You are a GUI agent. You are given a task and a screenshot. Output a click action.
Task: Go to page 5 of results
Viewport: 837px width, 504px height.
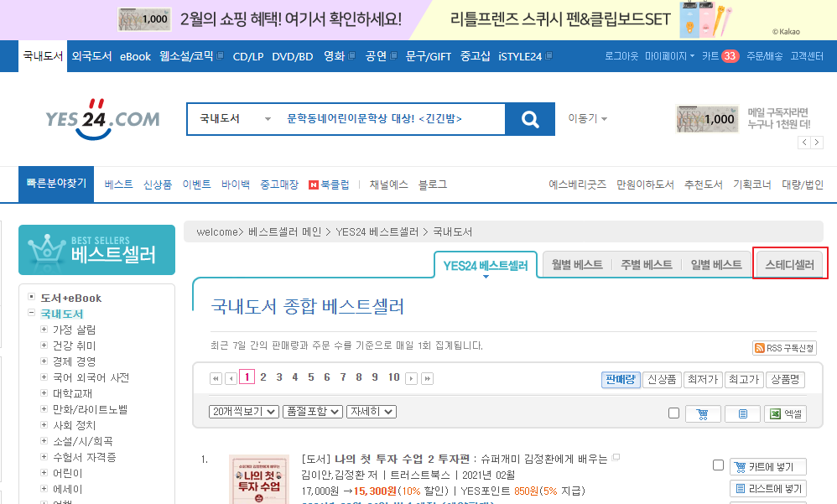click(310, 377)
